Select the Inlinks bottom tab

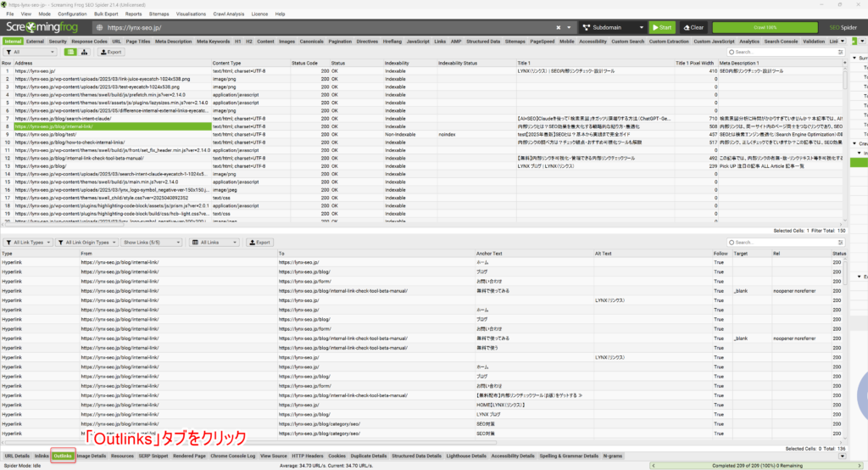pyautogui.click(x=41, y=456)
